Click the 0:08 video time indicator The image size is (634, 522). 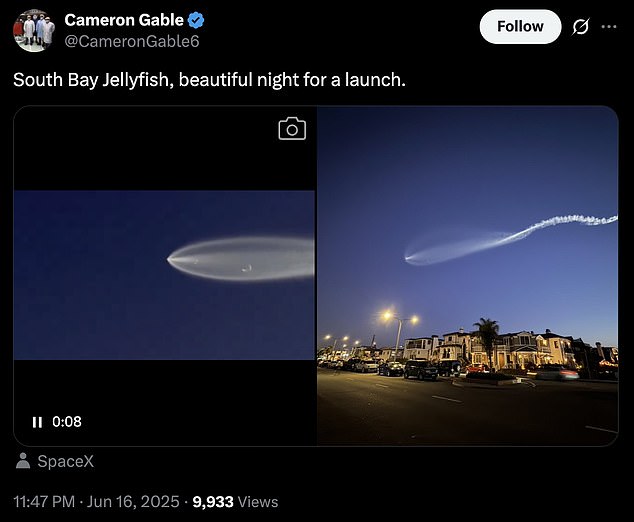click(67, 422)
